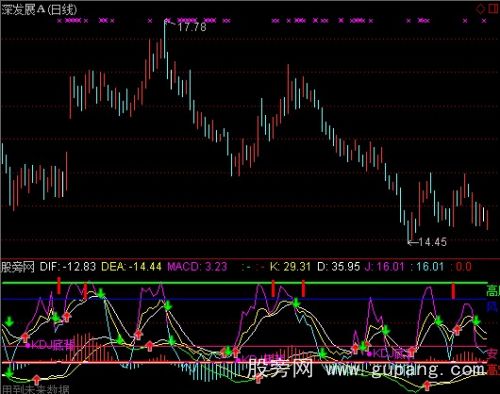
Task: Click the red 0.0 indicator value
Action: (x=463, y=267)
